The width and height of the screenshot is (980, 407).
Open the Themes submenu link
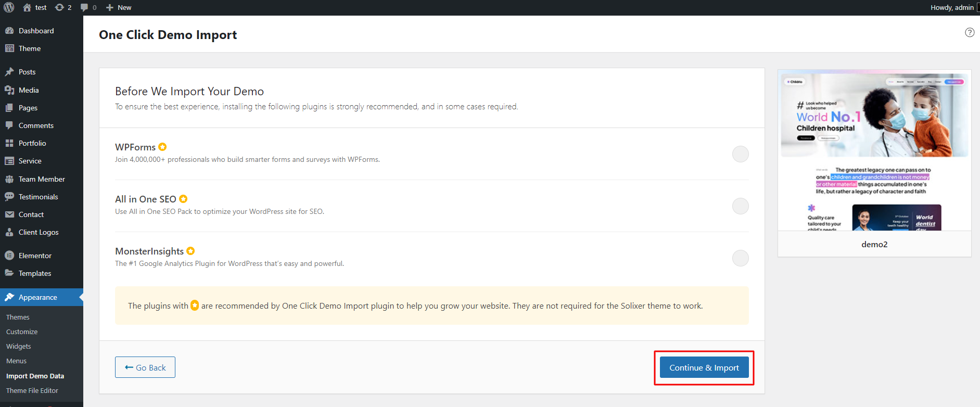click(x=18, y=317)
